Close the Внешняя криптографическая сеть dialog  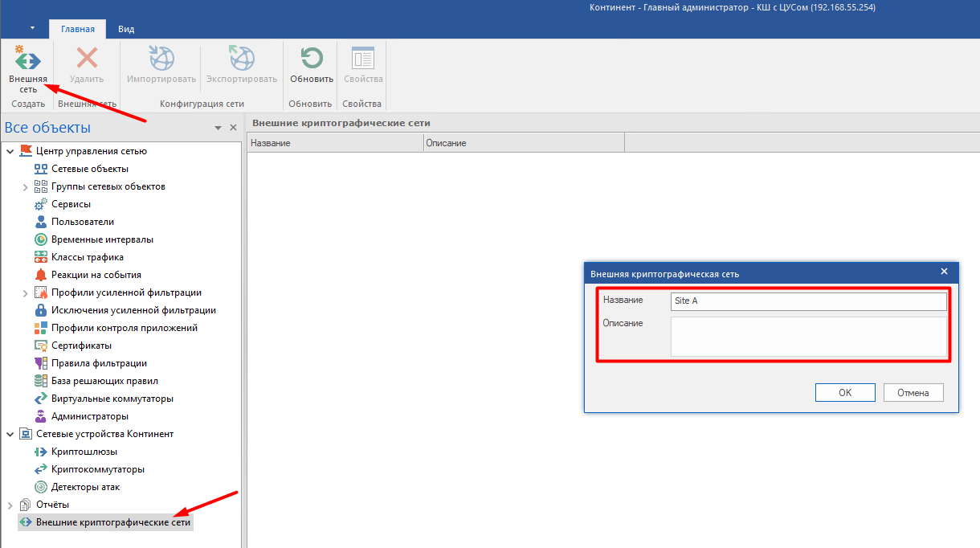pyautogui.click(x=944, y=272)
